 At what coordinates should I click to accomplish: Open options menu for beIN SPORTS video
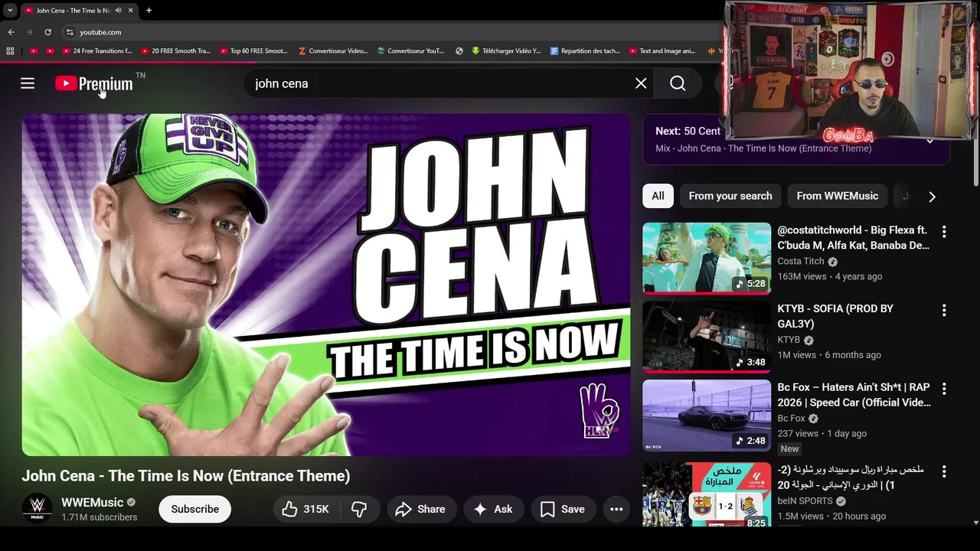tap(944, 471)
